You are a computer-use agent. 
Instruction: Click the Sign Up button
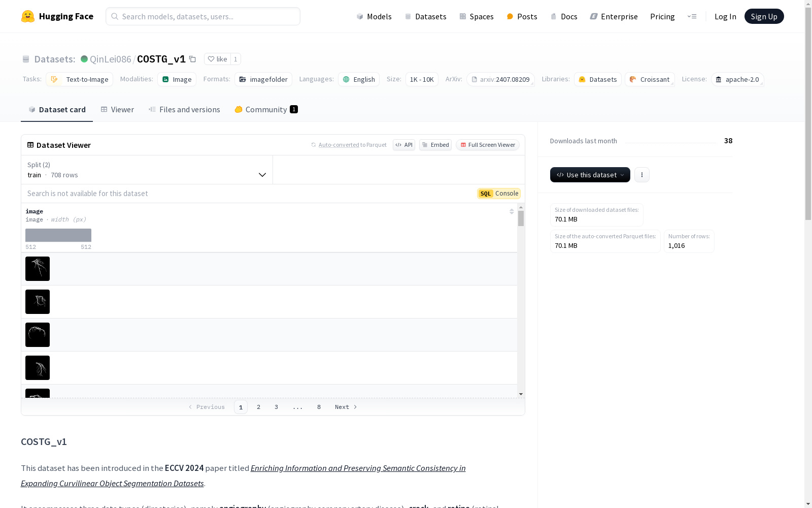764,16
